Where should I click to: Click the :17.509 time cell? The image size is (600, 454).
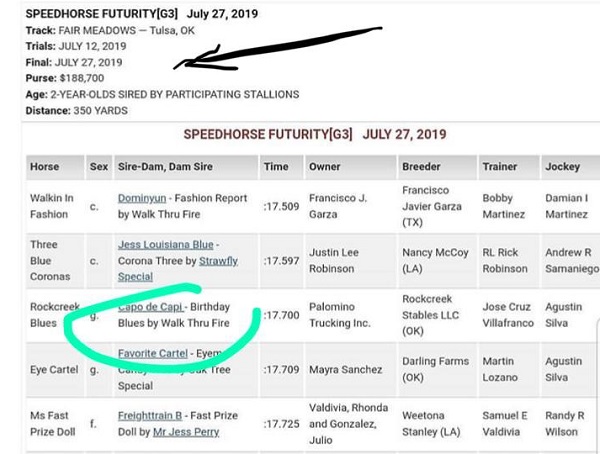coord(282,207)
